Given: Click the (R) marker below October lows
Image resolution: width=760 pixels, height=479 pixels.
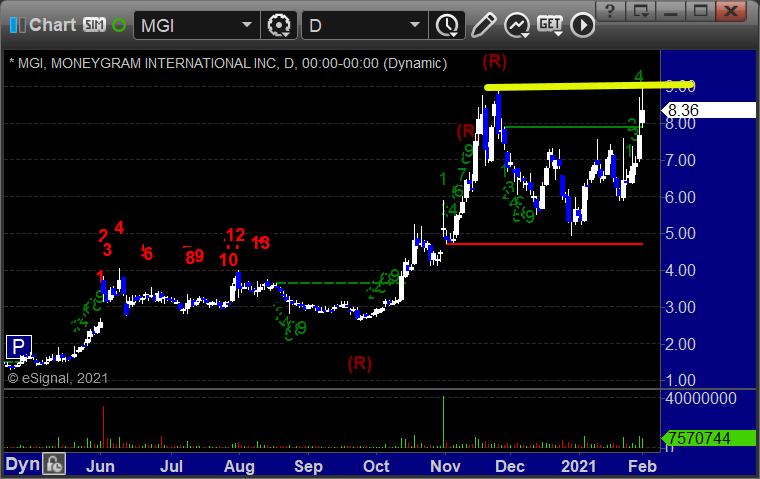Looking at the screenshot, I should coord(360,363).
